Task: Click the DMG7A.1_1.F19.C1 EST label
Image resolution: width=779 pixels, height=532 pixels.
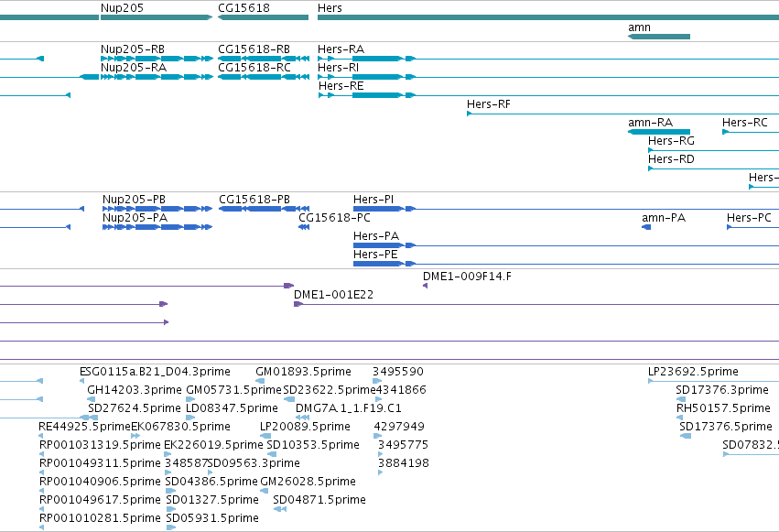Action: pos(348,408)
